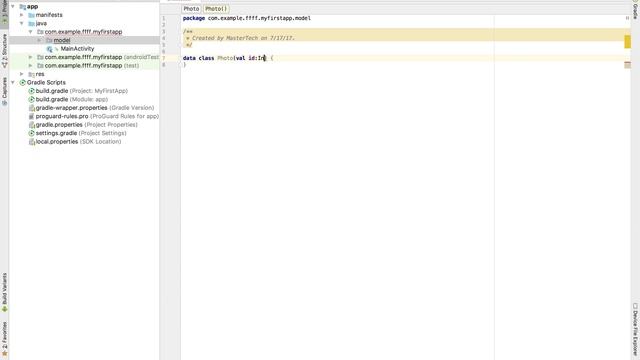Viewport: 640px width, 360px height.
Task: Open MainActivity in the project tree
Action: (78, 49)
